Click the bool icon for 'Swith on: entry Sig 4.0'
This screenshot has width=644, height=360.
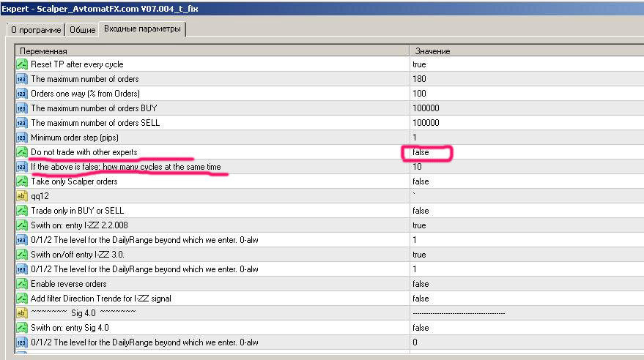tap(21, 328)
